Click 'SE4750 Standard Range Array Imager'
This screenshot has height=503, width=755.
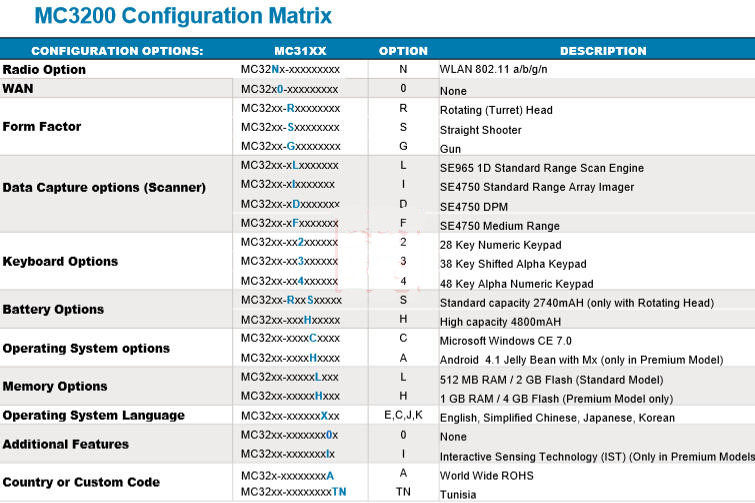(x=537, y=187)
